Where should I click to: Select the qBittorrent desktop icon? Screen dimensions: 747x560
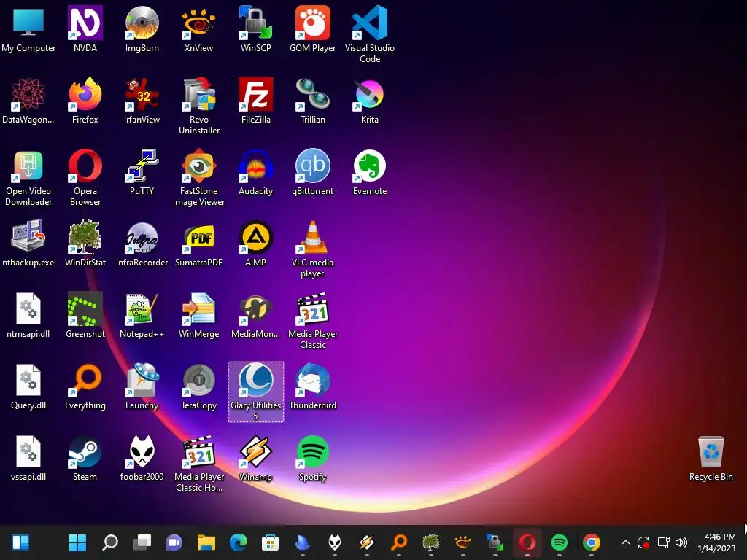[312, 171]
